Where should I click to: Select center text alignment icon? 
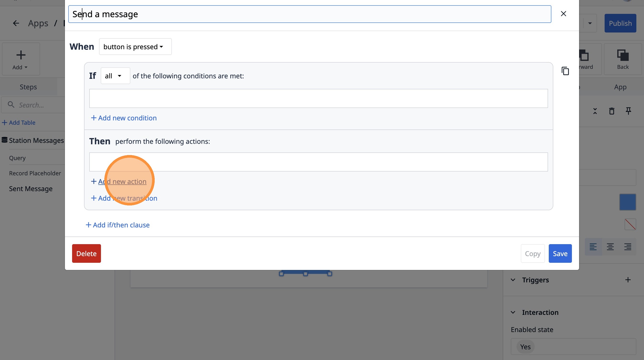point(610,247)
